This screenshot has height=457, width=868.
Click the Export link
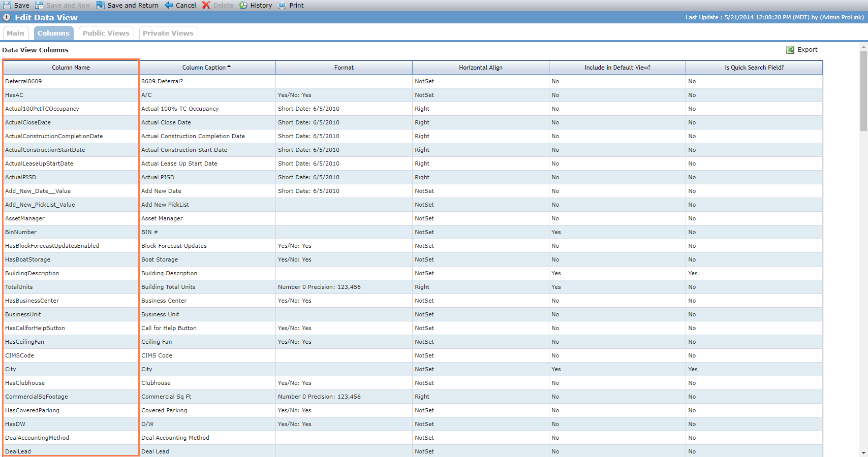808,50
